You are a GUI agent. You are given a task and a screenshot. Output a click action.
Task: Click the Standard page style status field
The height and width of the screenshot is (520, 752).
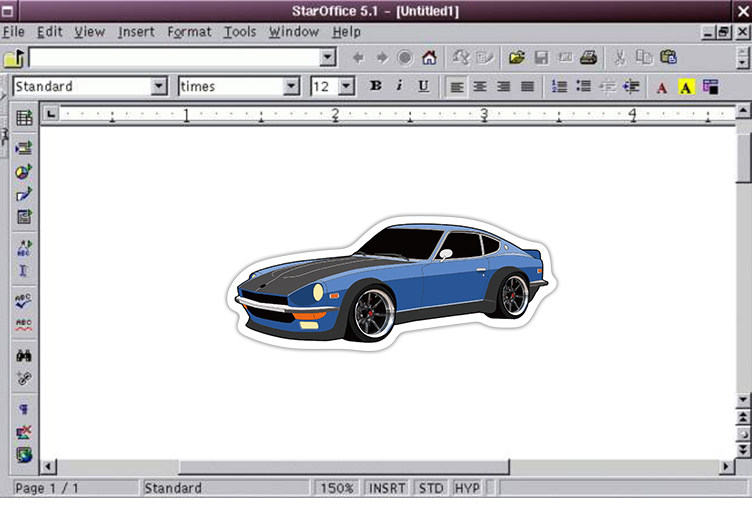click(226, 488)
